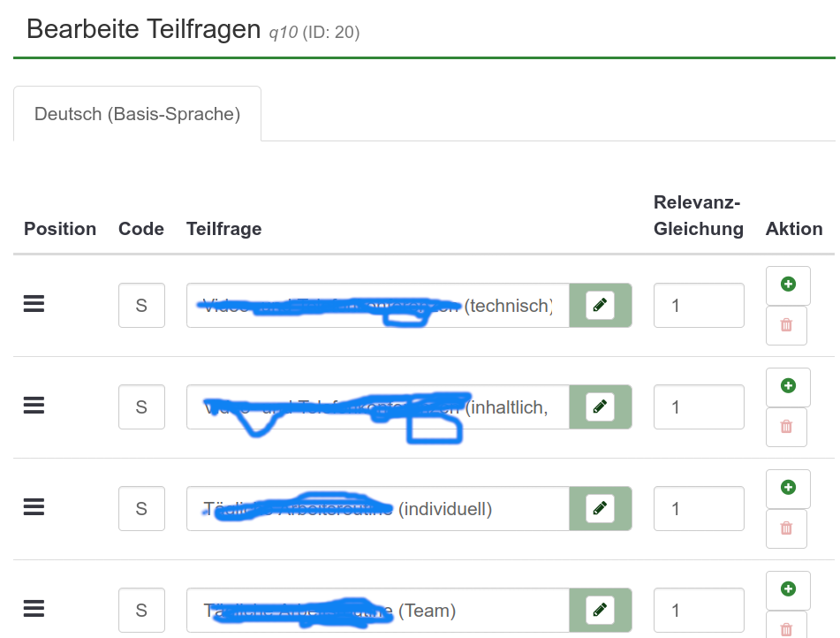
Task: Add a subquestion after the (technisch) row
Action: tap(788, 285)
